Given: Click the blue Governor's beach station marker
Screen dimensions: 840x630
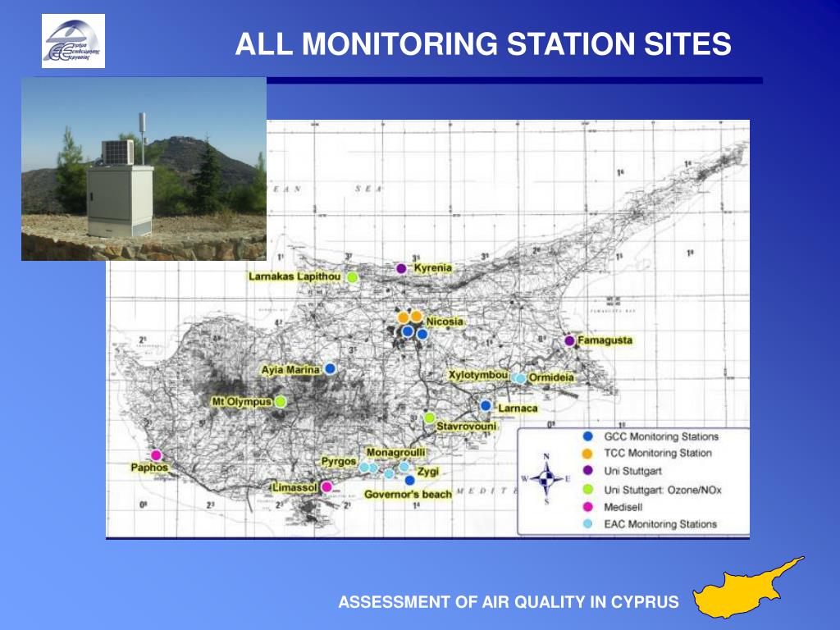Looking at the screenshot, I should coord(410,480).
